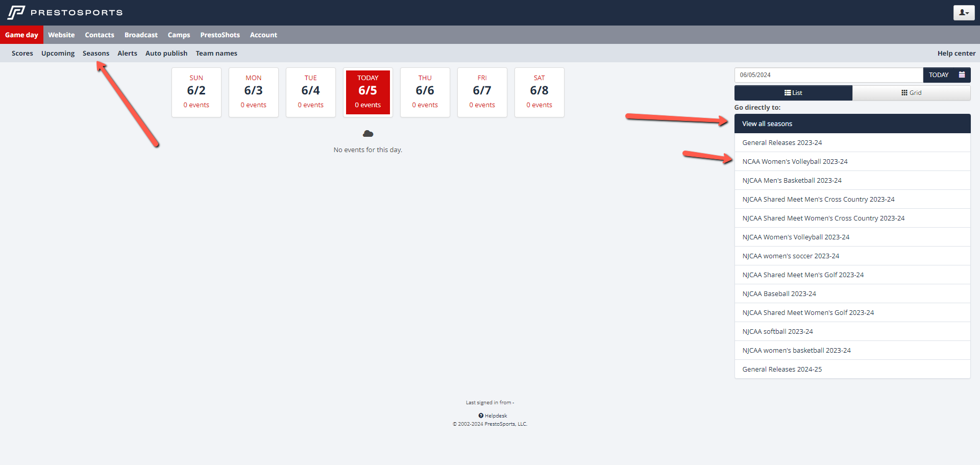The image size is (980, 465).
Task: Go to Upcoming submenu
Action: 58,53
